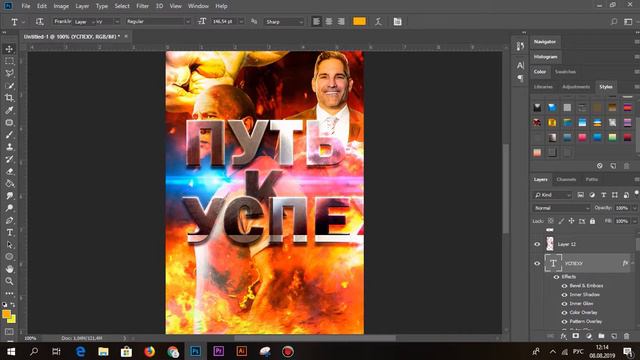The width and height of the screenshot is (640, 360).
Task: Select the Dodge tool
Action: pyautogui.click(x=9, y=208)
